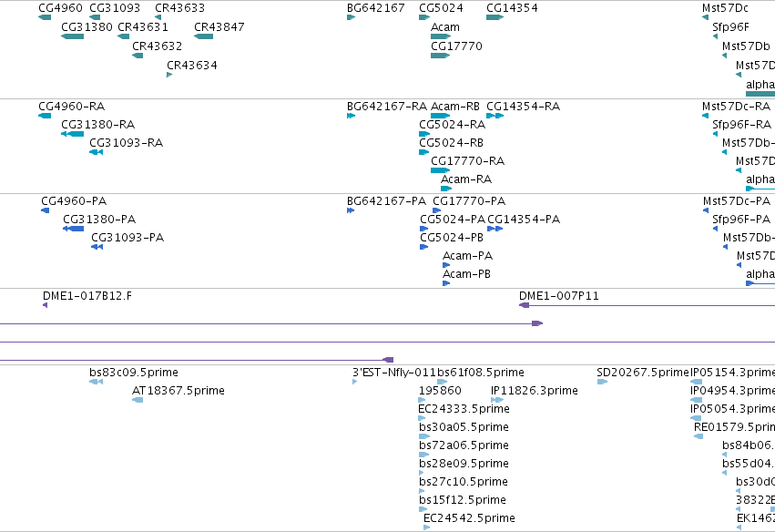Click the transcript bar under CG17770-RA

tap(441, 170)
